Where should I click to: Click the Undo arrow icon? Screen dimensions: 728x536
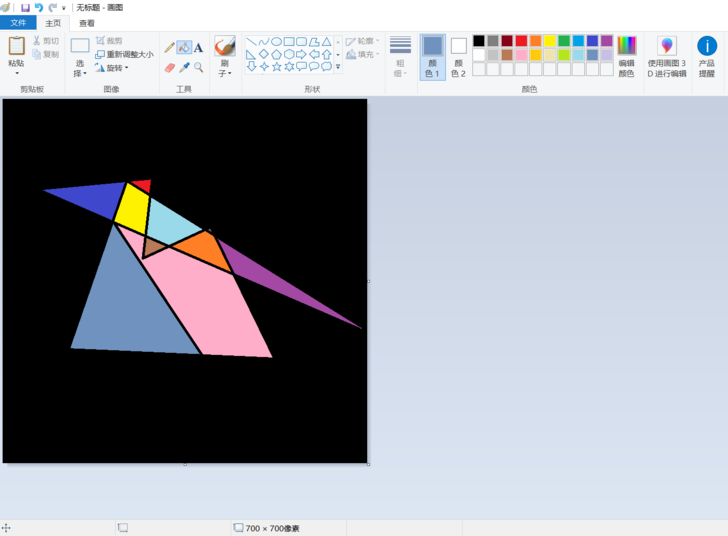39,7
